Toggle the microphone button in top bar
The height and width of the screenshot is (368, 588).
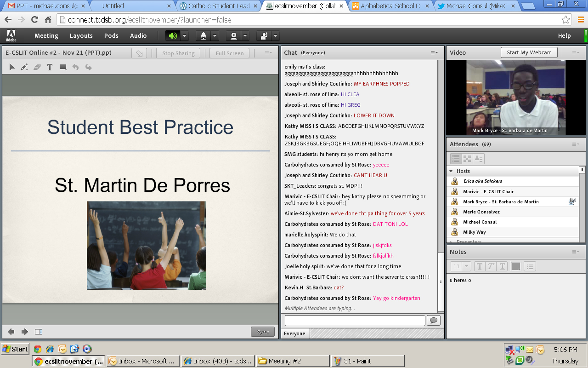pos(203,36)
